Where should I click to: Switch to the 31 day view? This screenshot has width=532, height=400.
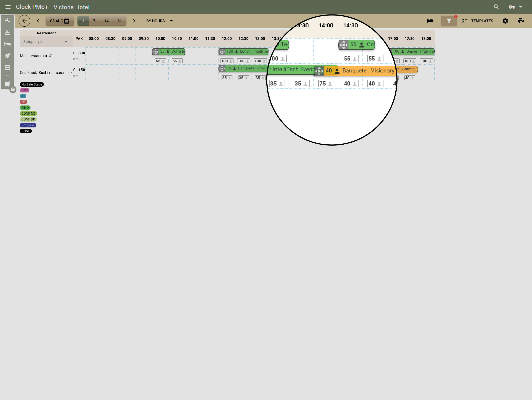click(119, 21)
